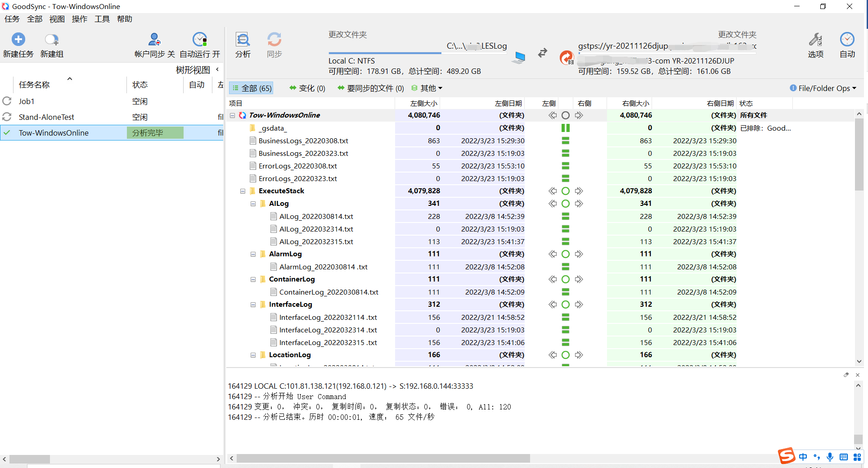This screenshot has height=468, width=868.
Task: Swap sync direction with the arrows icon
Action: [x=543, y=53]
